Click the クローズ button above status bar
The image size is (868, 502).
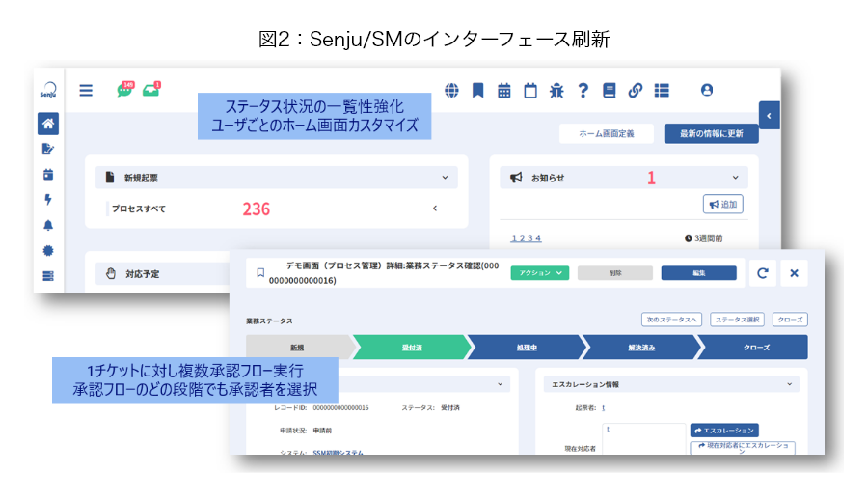790,320
